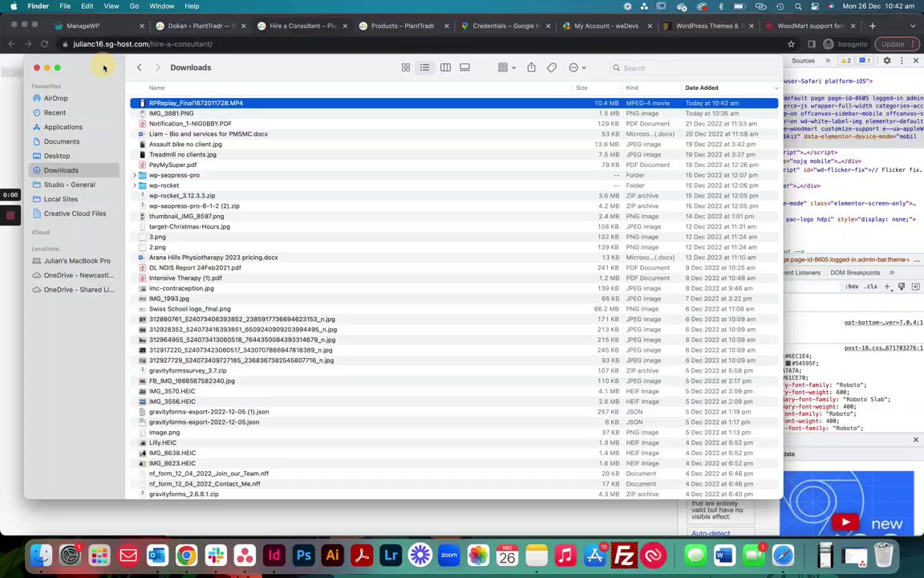Toggle the .cls class editor in DevTools

(x=870, y=287)
